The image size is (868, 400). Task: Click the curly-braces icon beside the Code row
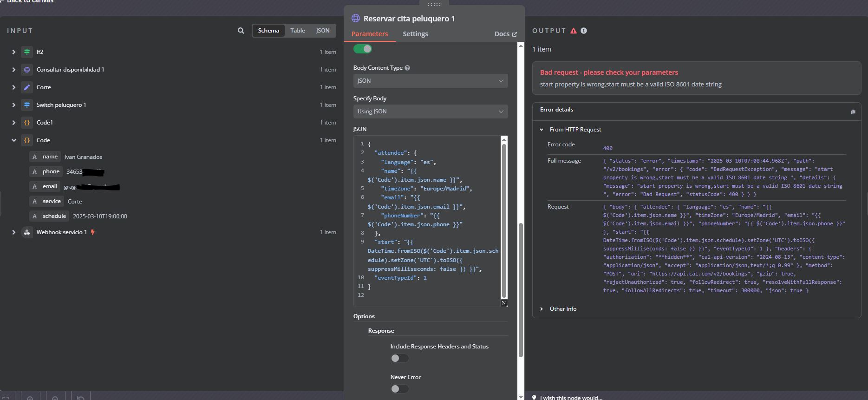[x=27, y=140]
